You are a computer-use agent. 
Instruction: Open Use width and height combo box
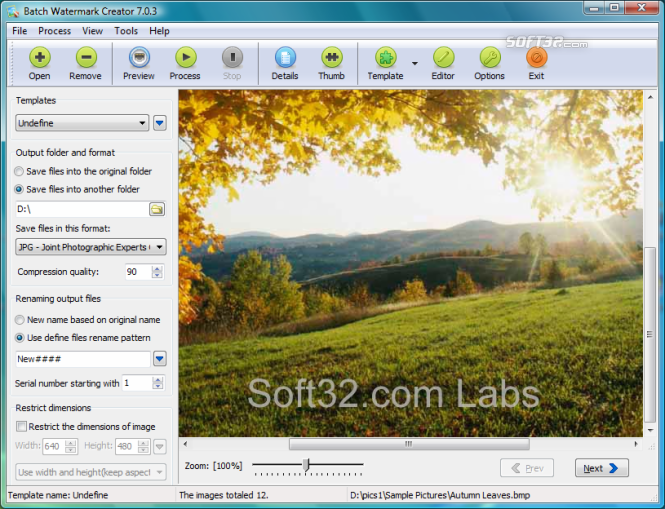pos(91,472)
